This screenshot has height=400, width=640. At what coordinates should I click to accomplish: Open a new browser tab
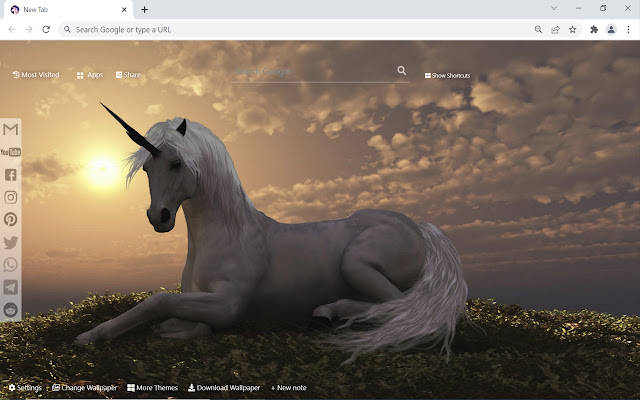pyautogui.click(x=144, y=9)
